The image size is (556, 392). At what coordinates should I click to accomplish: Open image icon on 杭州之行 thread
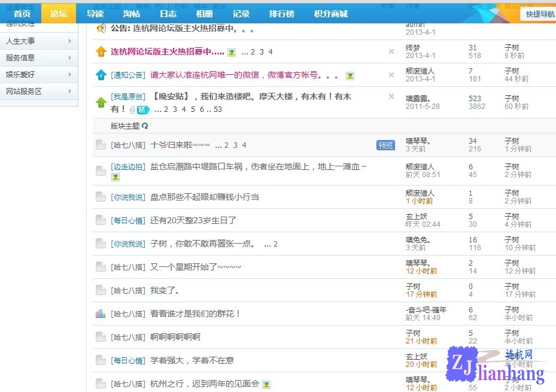pyautogui.click(x=266, y=385)
